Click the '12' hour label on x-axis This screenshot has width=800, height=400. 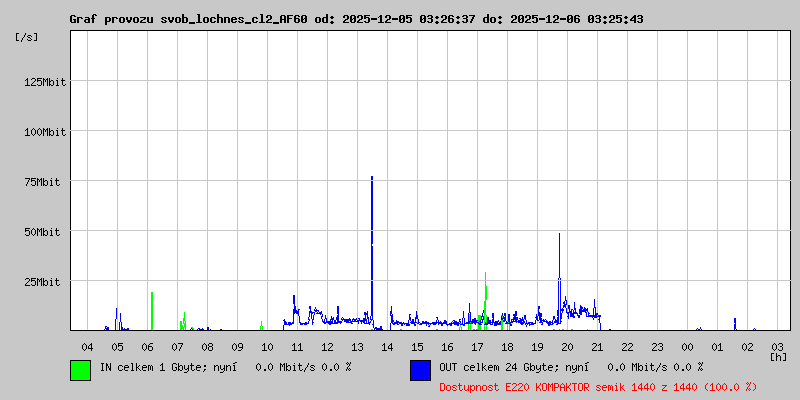point(327,347)
